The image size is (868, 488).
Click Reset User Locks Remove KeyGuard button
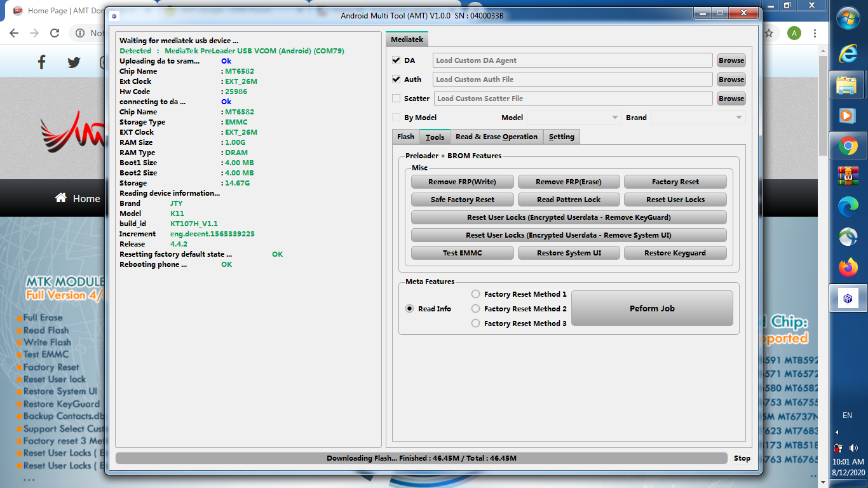click(x=569, y=217)
